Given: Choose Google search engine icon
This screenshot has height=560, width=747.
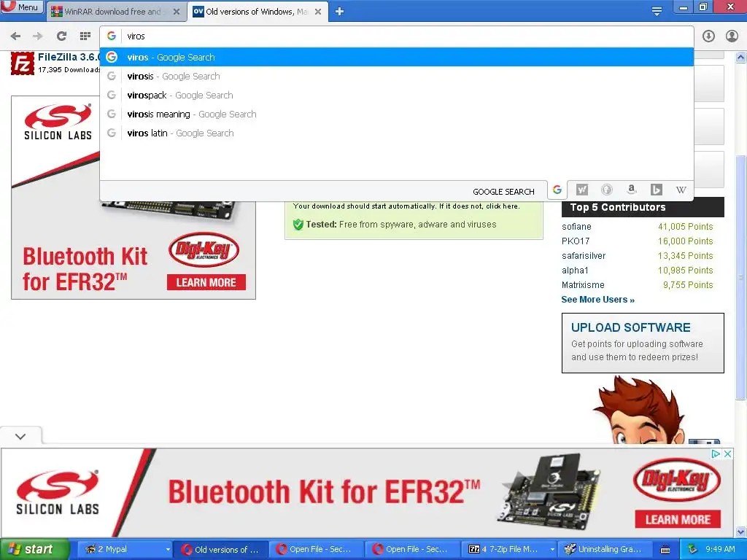Looking at the screenshot, I should tap(557, 190).
